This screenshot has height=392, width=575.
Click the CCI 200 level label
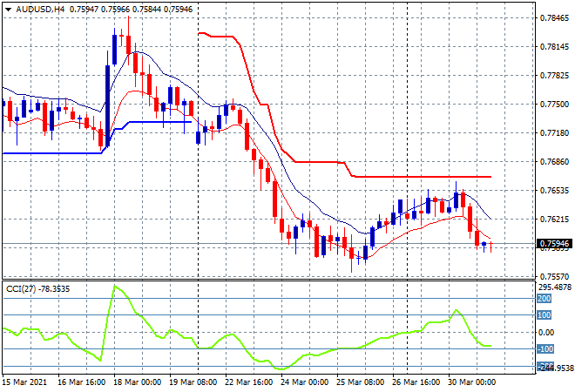(545, 298)
